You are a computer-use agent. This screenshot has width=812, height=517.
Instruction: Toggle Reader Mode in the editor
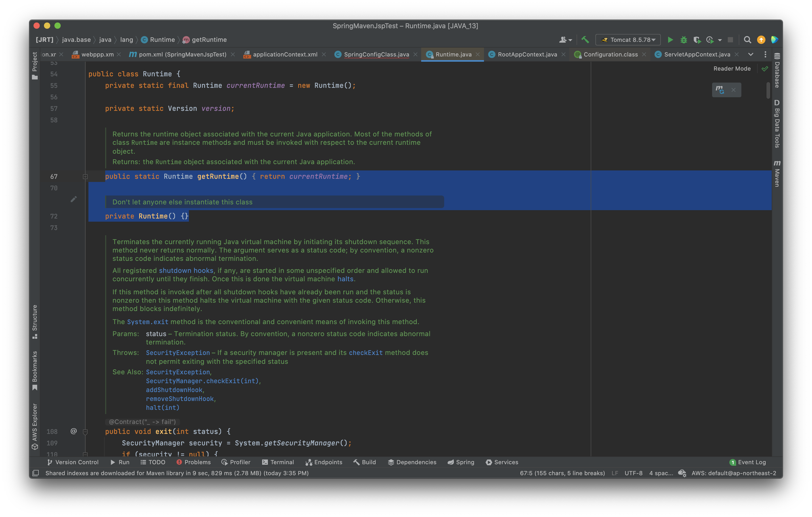coord(732,68)
